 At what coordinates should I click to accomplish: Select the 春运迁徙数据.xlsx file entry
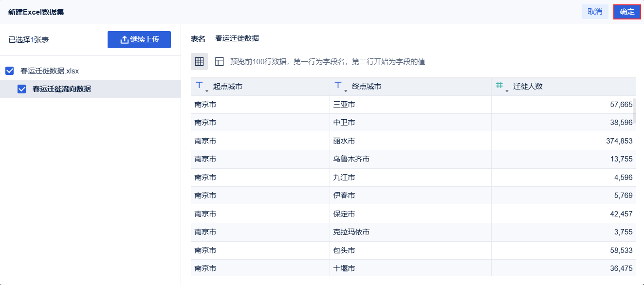(50, 71)
